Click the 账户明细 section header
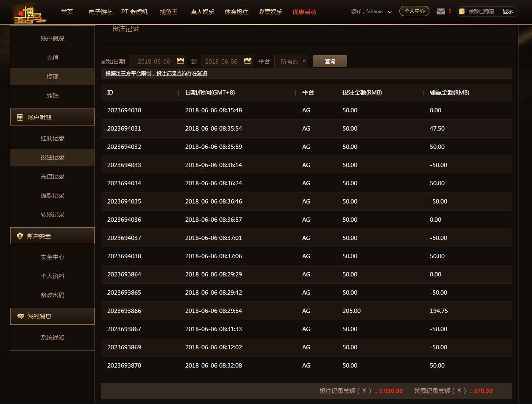532x404 pixels. (52, 117)
